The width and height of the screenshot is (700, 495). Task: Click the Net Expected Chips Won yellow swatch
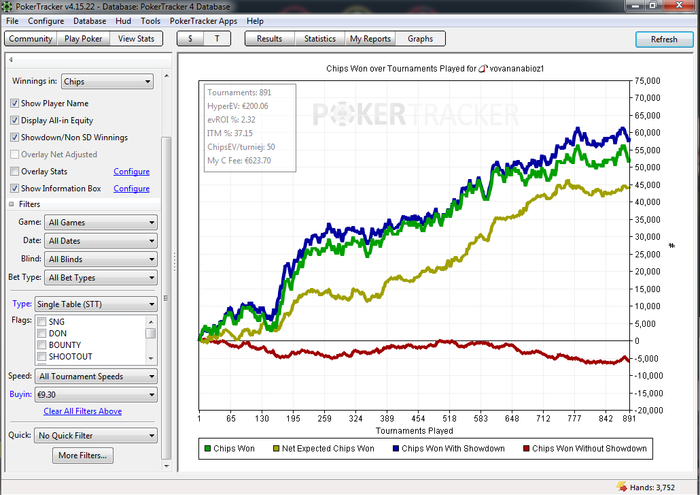[x=276, y=449]
